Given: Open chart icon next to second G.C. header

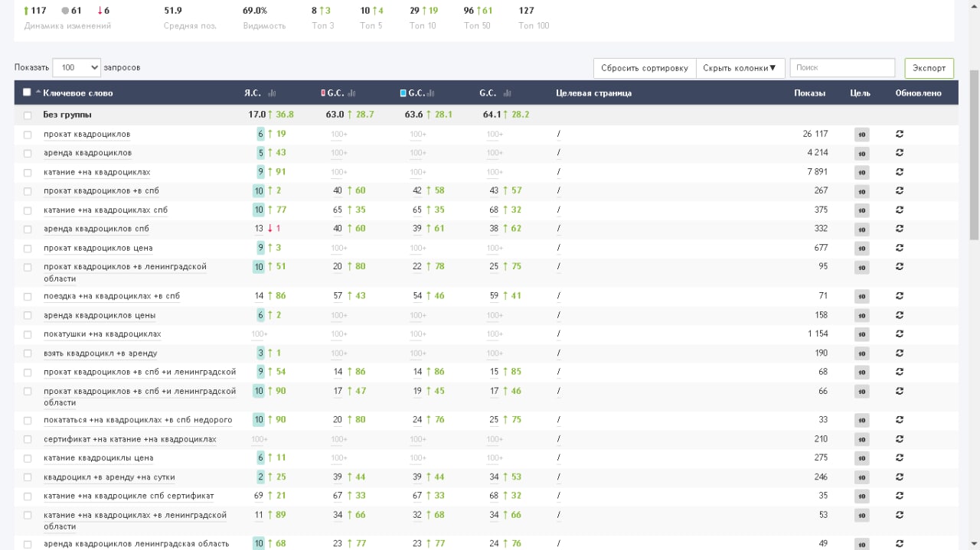Looking at the screenshot, I should (431, 93).
